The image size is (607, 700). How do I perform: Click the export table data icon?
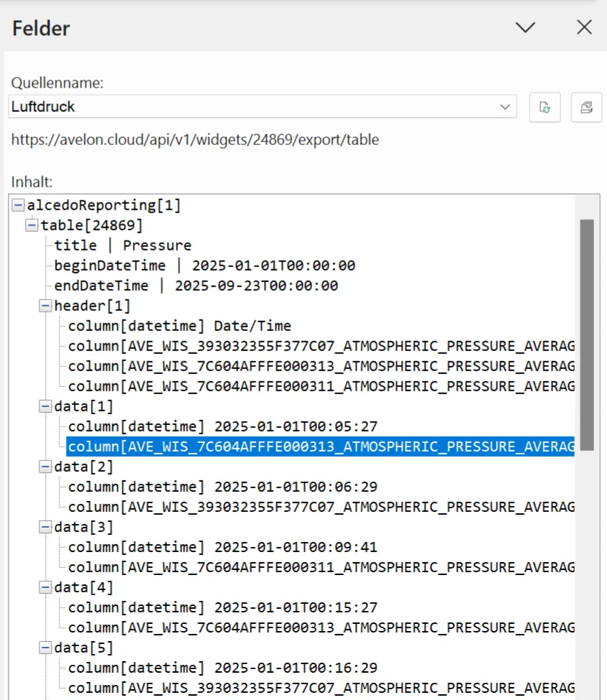click(x=586, y=107)
